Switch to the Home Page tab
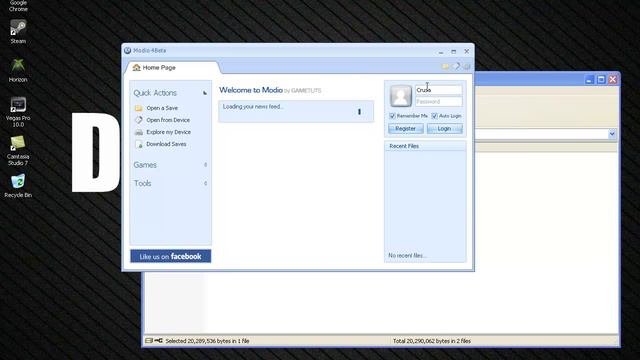 point(173,67)
